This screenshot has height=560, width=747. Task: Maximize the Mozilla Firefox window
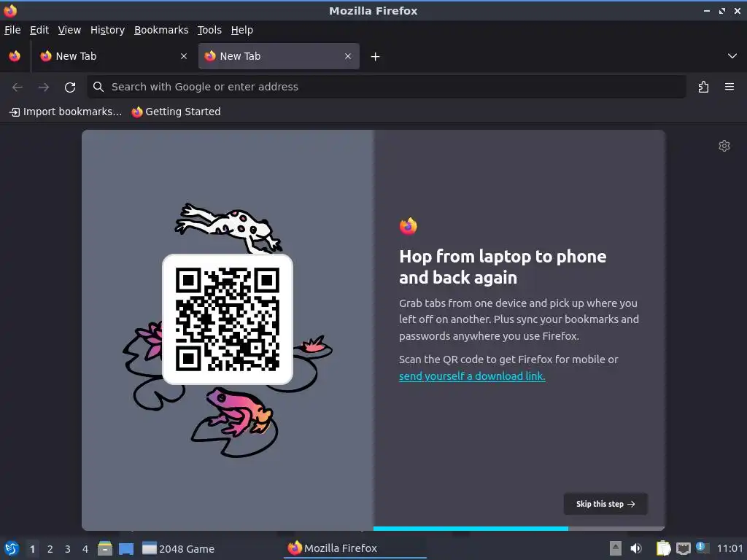[722, 10]
